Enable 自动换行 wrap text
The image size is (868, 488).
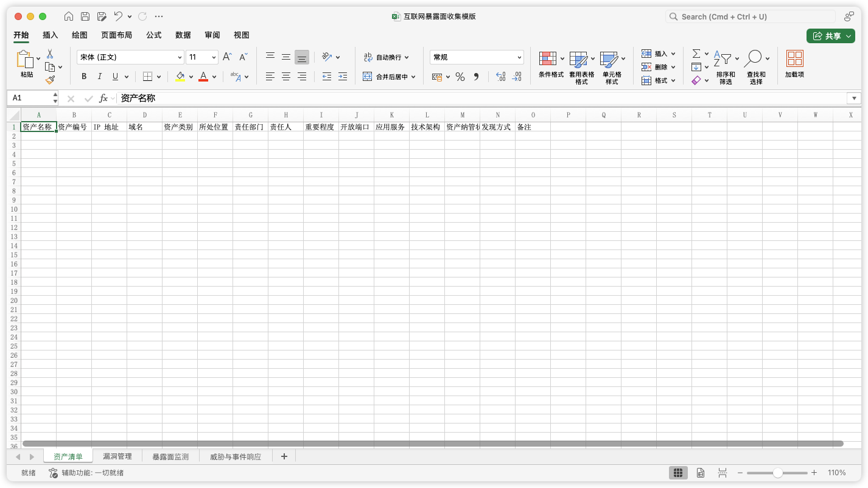point(383,57)
